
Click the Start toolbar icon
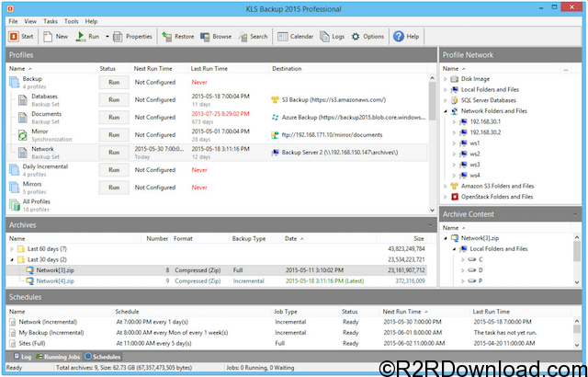[x=14, y=37]
